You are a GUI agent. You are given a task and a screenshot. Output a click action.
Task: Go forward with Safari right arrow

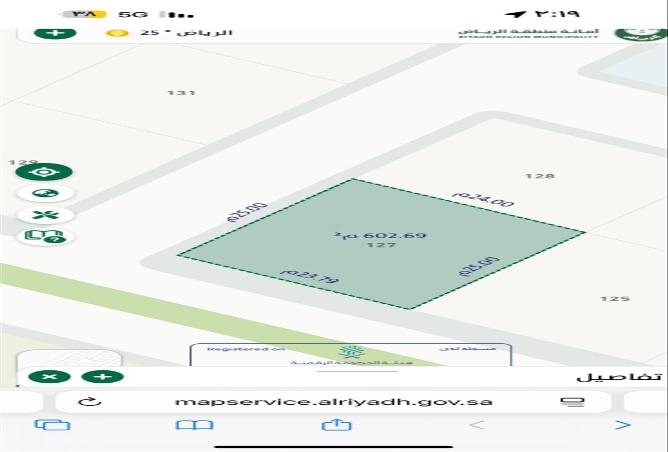click(x=622, y=425)
